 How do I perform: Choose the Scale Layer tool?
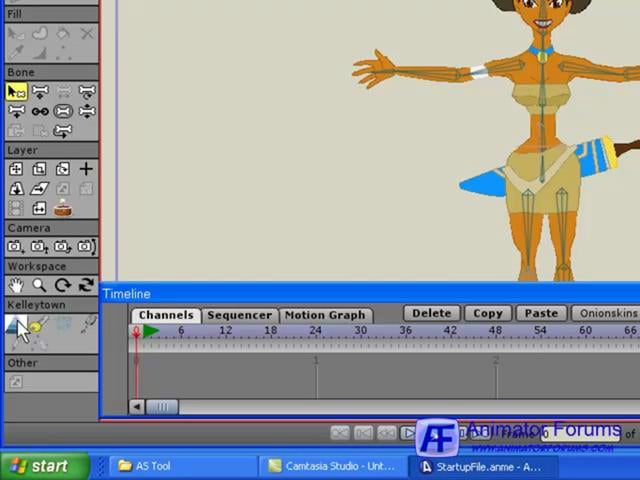[x=40, y=169]
